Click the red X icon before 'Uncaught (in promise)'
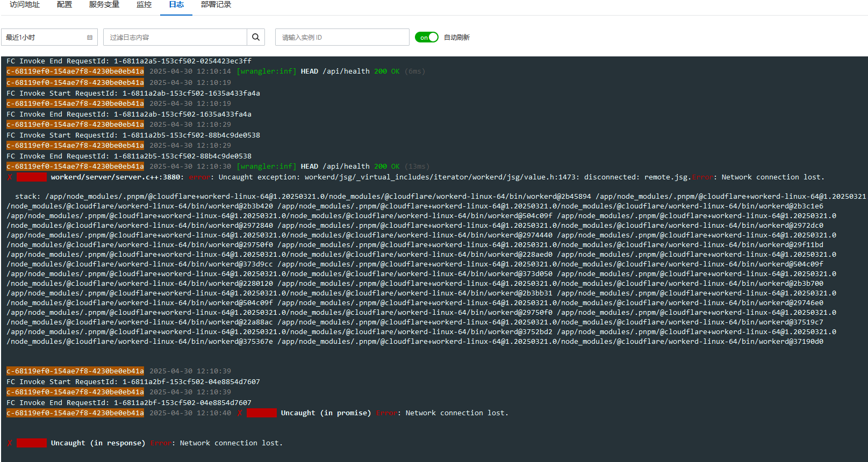 (240, 413)
